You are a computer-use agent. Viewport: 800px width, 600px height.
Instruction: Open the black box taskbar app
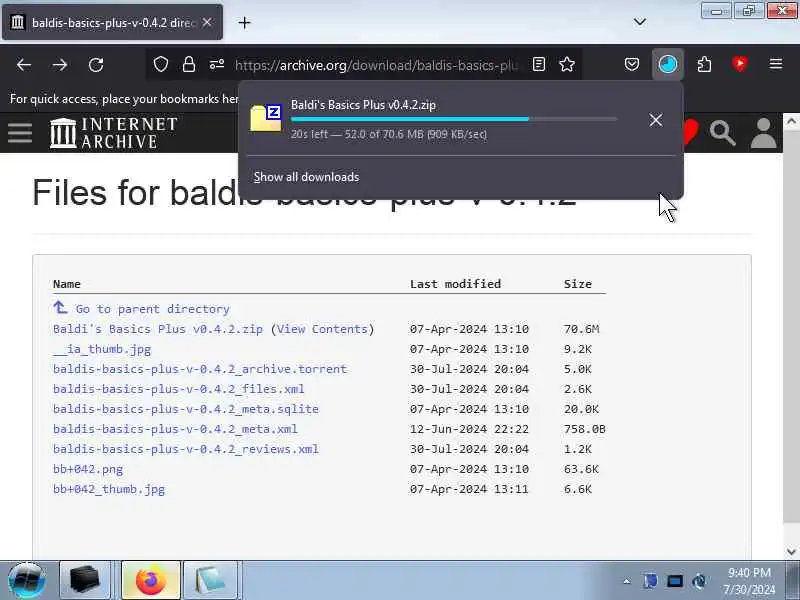click(x=85, y=580)
